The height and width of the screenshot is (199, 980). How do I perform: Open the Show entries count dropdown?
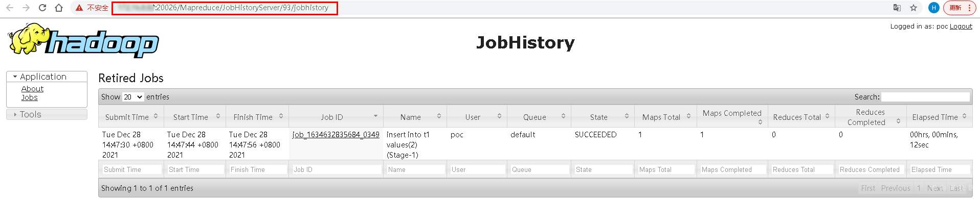(133, 97)
